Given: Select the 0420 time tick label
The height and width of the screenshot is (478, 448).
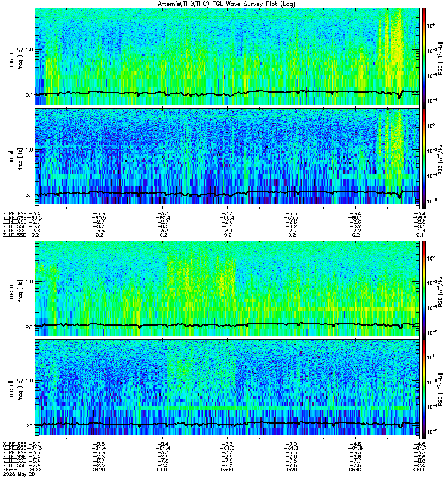Looking at the screenshot, I should [99, 470].
